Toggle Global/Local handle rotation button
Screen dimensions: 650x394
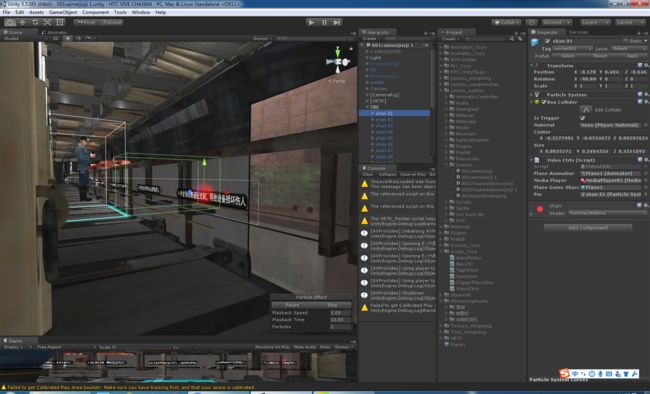pyautogui.click(x=111, y=22)
